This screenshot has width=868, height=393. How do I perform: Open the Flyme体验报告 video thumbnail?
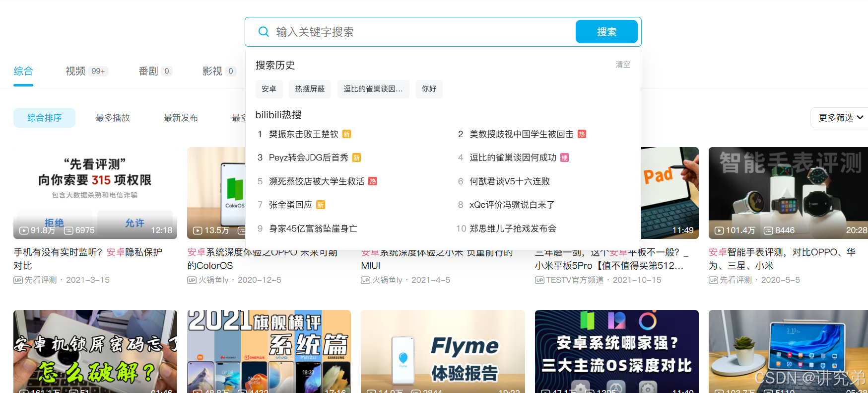(x=443, y=351)
